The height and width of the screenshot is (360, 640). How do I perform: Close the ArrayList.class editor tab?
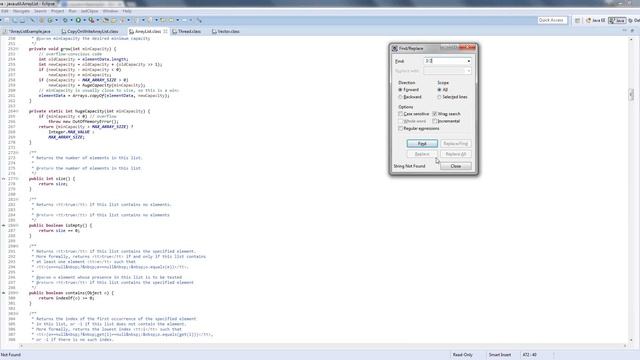pos(165,31)
